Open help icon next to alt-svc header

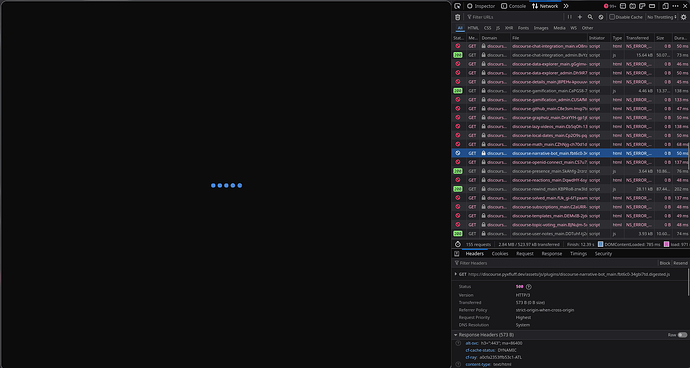click(458, 343)
